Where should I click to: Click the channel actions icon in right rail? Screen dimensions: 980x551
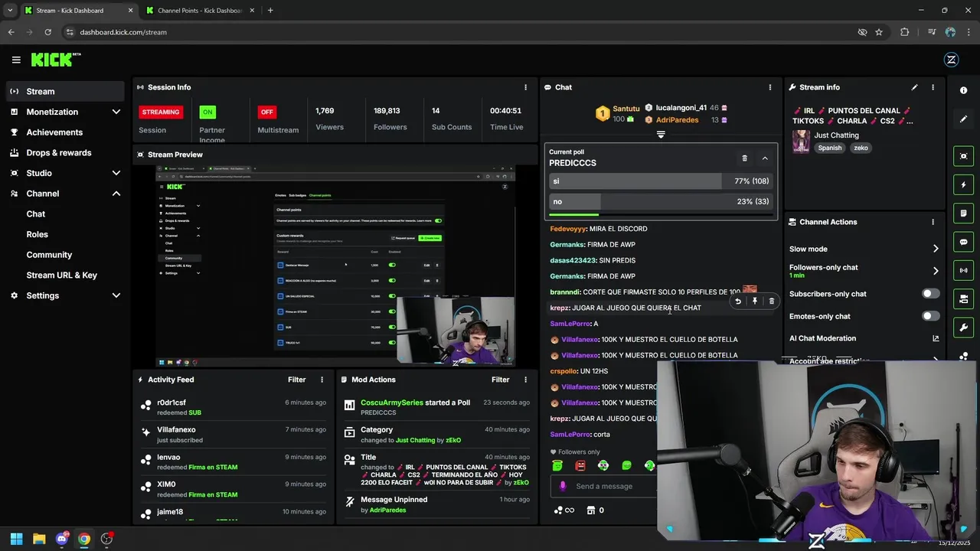click(x=964, y=298)
